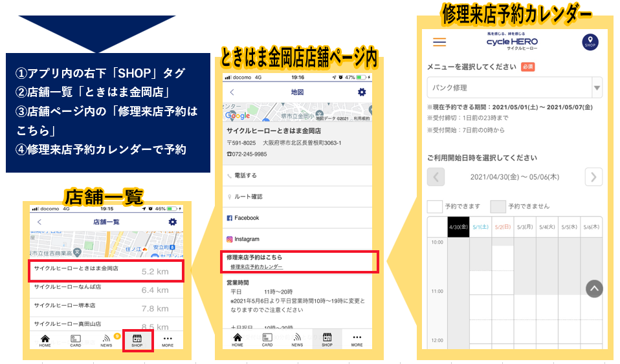Open the 修理来店予約カレンダー link
The width and height of the screenshot is (620, 364).
(x=257, y=267)
